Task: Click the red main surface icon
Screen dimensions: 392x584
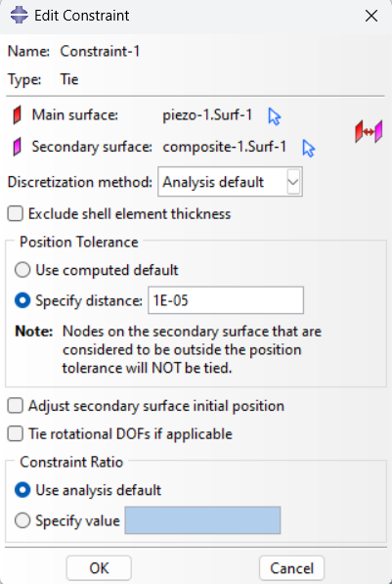Action: pyautogui.click(x=18, y=114)
